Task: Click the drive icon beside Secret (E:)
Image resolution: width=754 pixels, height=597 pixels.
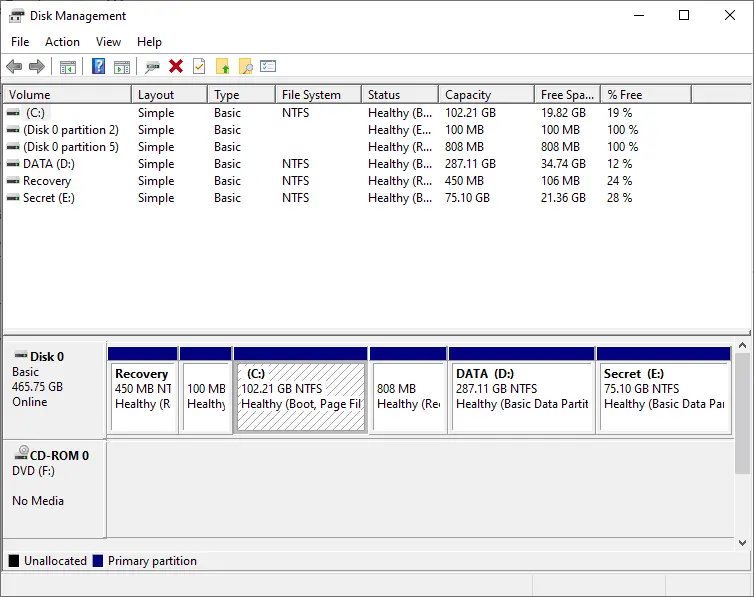Action: click(x=13, y=198)
